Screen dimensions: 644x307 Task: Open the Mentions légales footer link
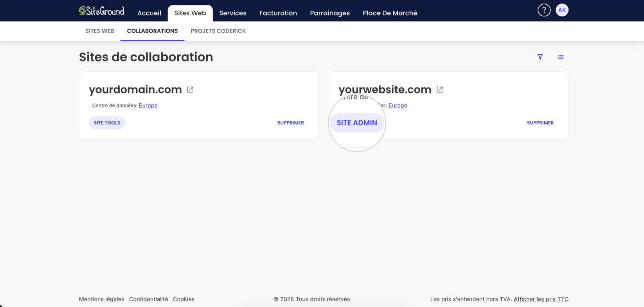click(102, 299)
